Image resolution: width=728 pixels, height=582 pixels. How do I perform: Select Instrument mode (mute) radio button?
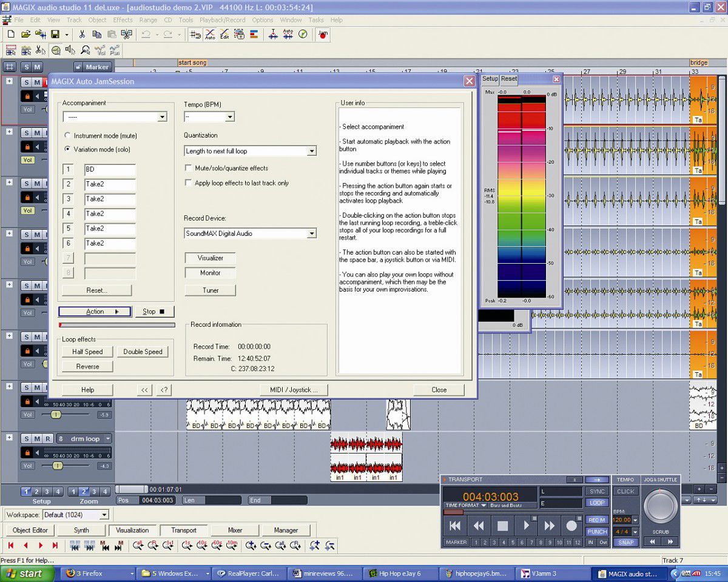[x=68, y=136]
